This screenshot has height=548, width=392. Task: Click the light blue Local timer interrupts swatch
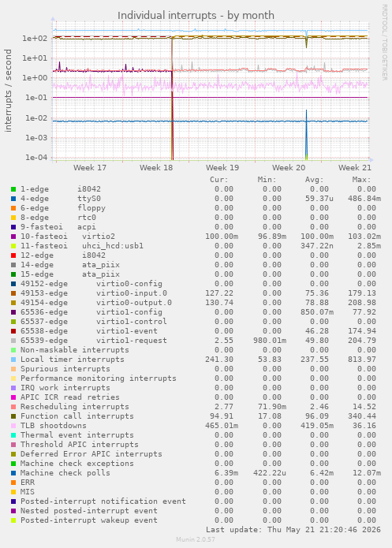click(x=13, y=360)
